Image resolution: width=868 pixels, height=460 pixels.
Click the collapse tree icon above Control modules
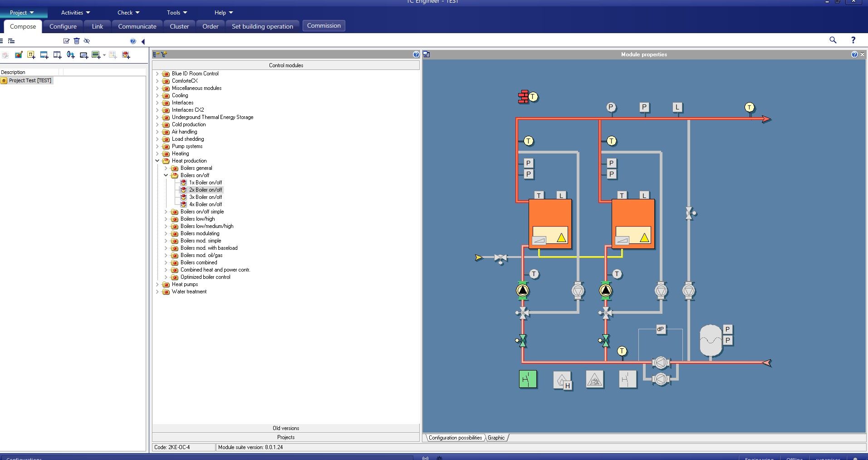click(x=156, y=54)
